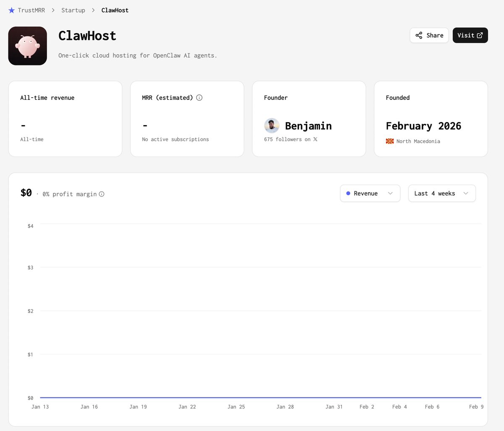
Task: Click the 'Founder' card title
Action: click(x=276, y=98)
